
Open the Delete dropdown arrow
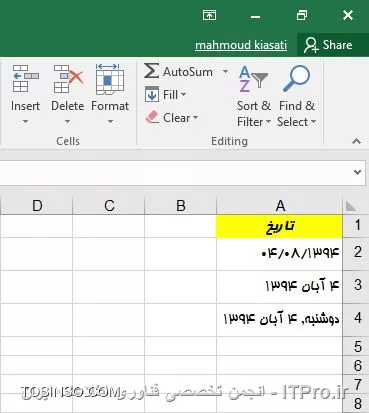pyautogui.click(x=67, y=122)
